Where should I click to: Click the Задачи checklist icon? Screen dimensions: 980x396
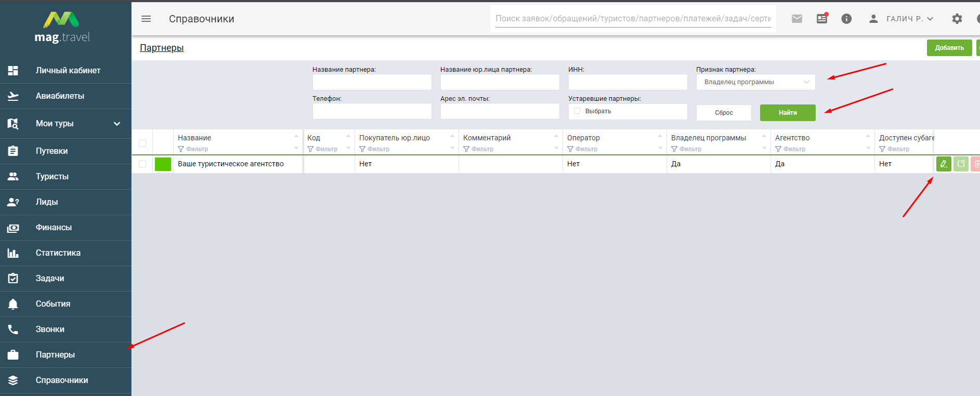(x=13, y=279)
